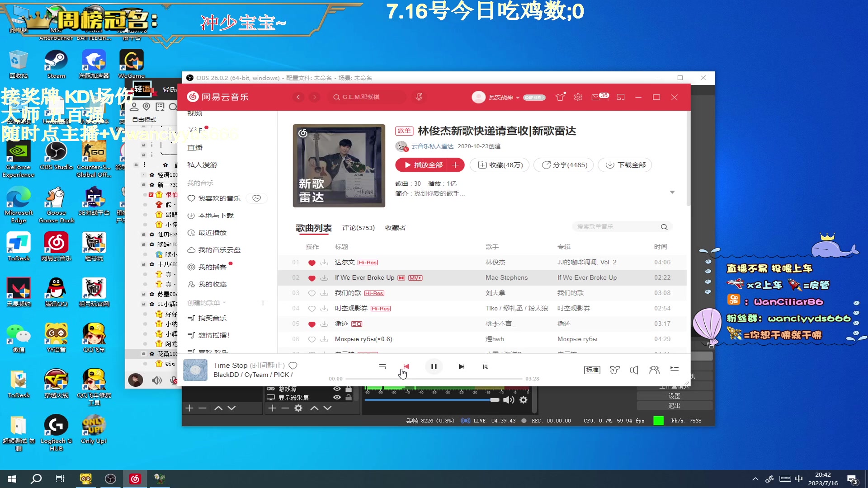Open OBS source properties gear
This screenshot has width=868, height=488.
point(298,408)
